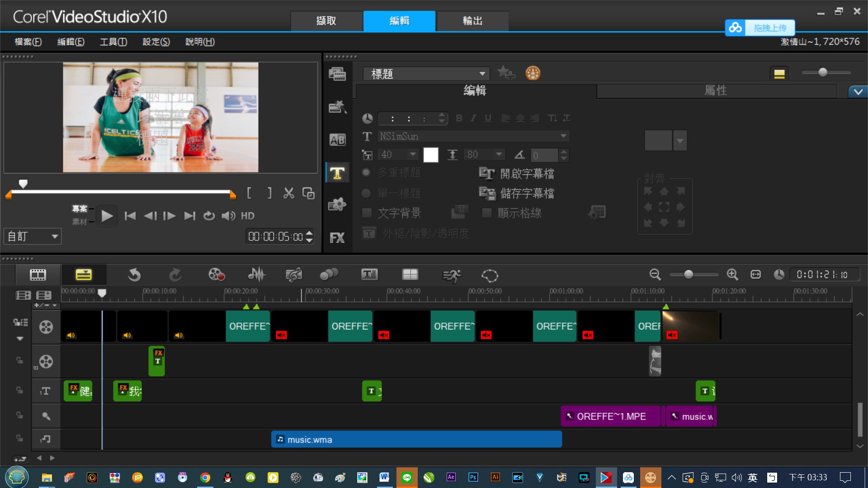This screenshot has width=868, height=488.
Task: Open the Graphic library flower icon
Action: point(337,205)
